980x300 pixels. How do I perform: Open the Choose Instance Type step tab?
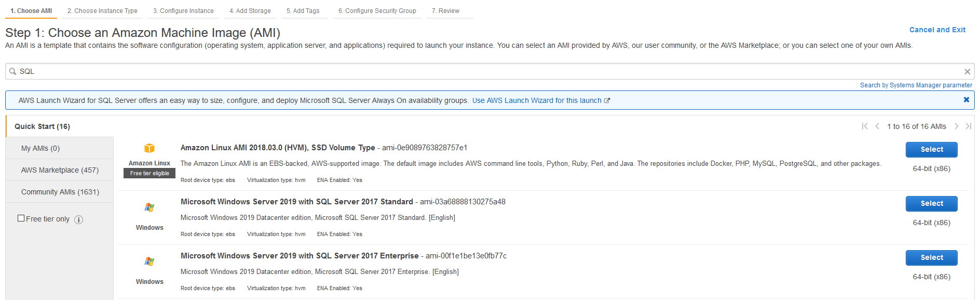pyautogui.click(x=102, y=11)
